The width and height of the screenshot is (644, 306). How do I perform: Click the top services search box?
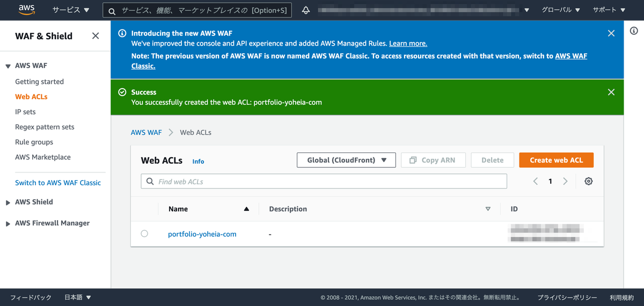[x=197, y=10]
